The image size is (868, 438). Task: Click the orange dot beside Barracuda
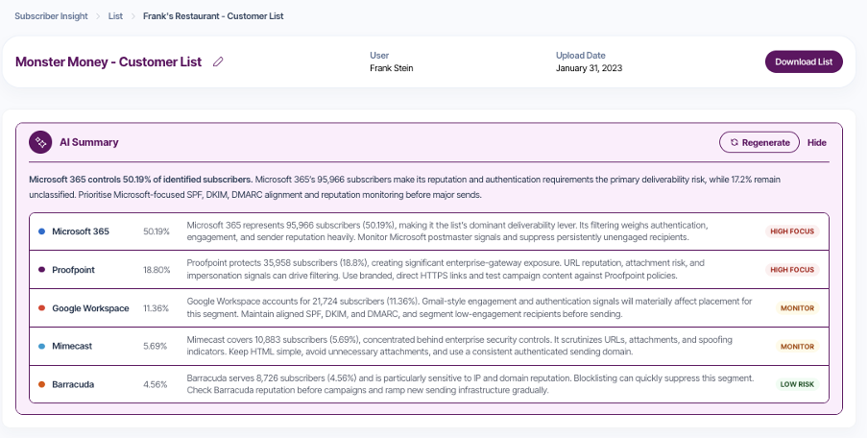coord(41,384)
